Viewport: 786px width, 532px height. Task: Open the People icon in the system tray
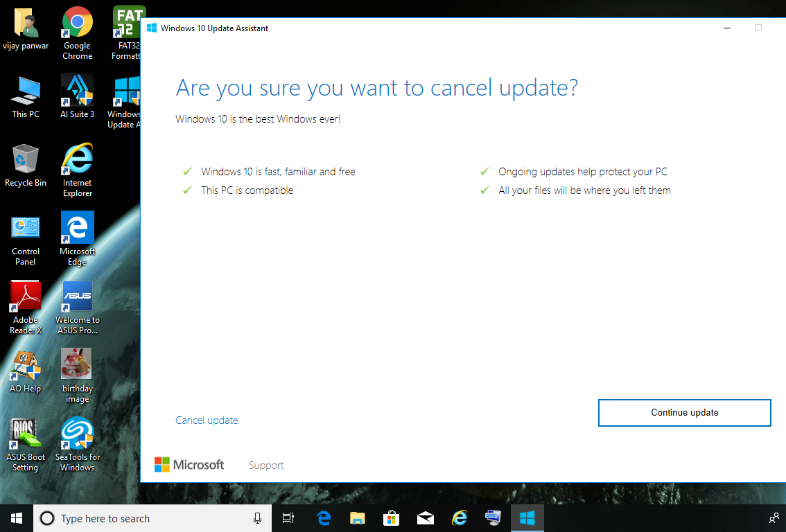click(774, 518)
